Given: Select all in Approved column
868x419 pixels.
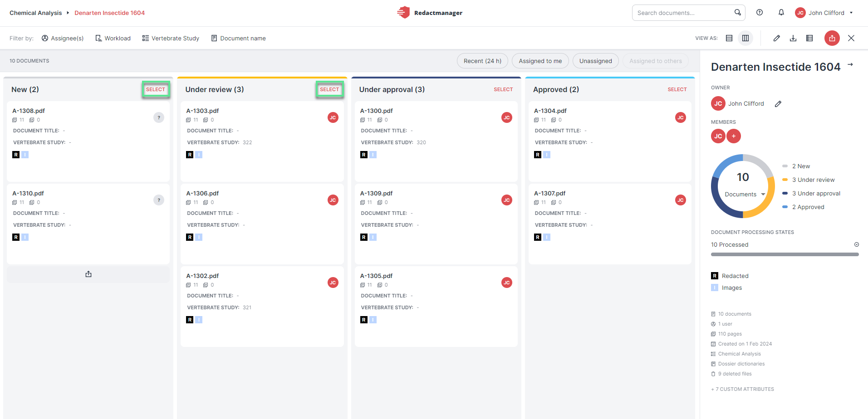Looking at the screenshot, I should (677, 89).
